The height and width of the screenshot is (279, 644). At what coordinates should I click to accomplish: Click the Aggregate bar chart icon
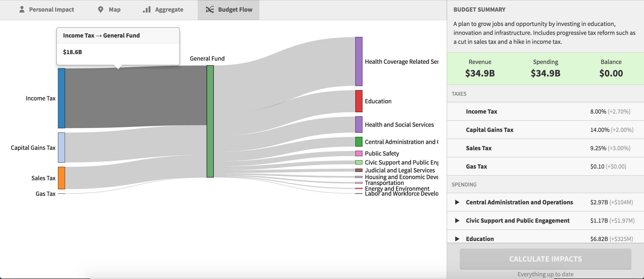(x=146, y=9)
